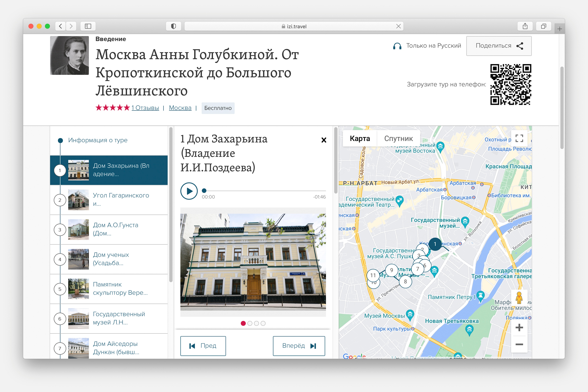Click the Вперёд next stop button
The height and width of the screenshot is (392, 588).
(x=299, y=346)
